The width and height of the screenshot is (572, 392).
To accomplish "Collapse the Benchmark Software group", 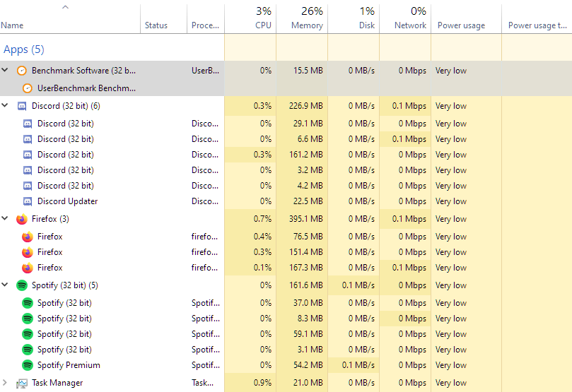I will click(5, 70).
